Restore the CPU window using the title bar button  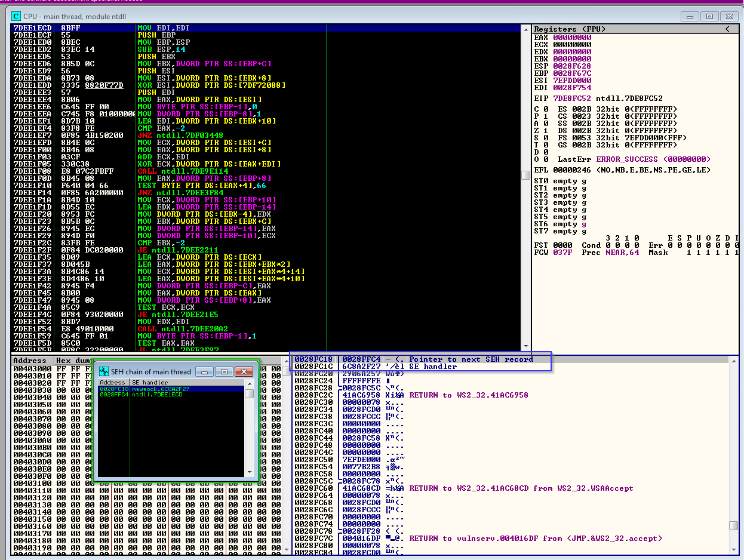709,16
